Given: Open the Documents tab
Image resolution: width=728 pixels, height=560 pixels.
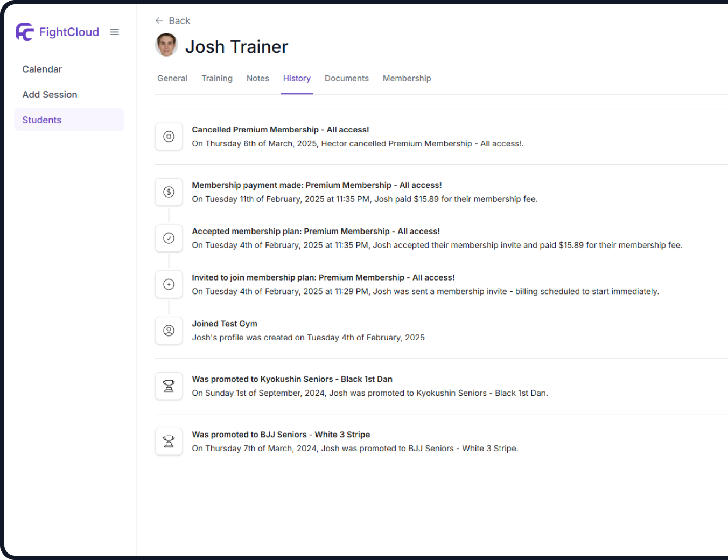Looking at the screenshot, I should tap(346, 79).
